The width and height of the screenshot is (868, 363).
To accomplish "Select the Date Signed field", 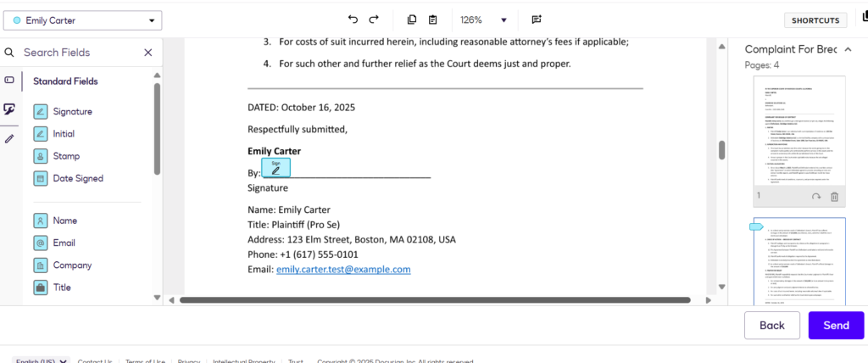I will pyautogui.click(x=77, y=178).
